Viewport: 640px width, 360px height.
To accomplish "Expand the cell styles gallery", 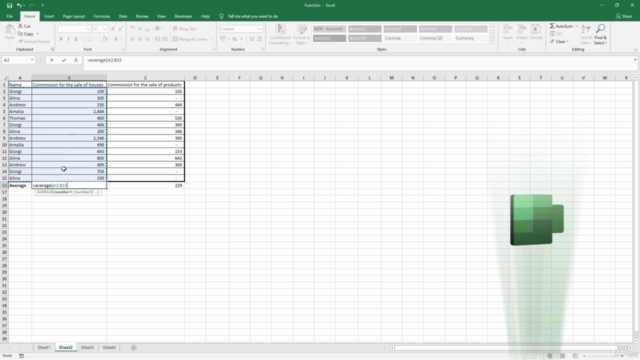I will coord(492,40).
